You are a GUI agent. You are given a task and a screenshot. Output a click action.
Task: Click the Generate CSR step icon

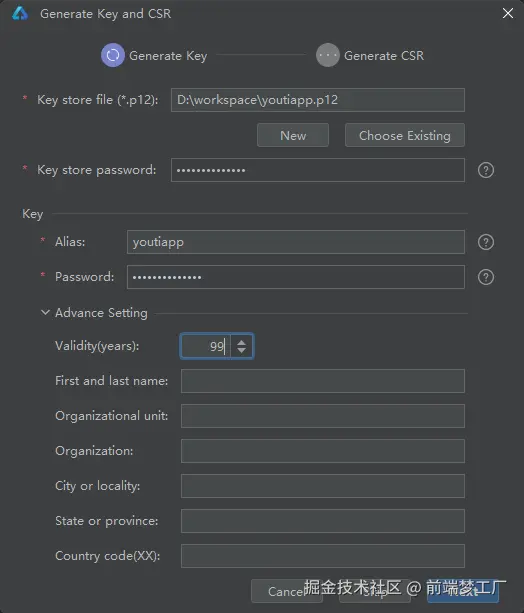[x=328, y=55]
